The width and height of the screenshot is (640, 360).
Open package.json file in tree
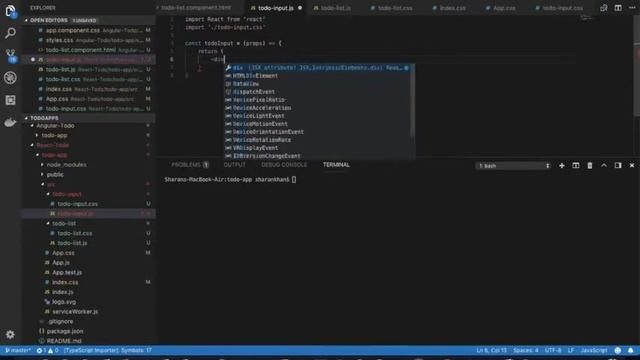point(89,331)
